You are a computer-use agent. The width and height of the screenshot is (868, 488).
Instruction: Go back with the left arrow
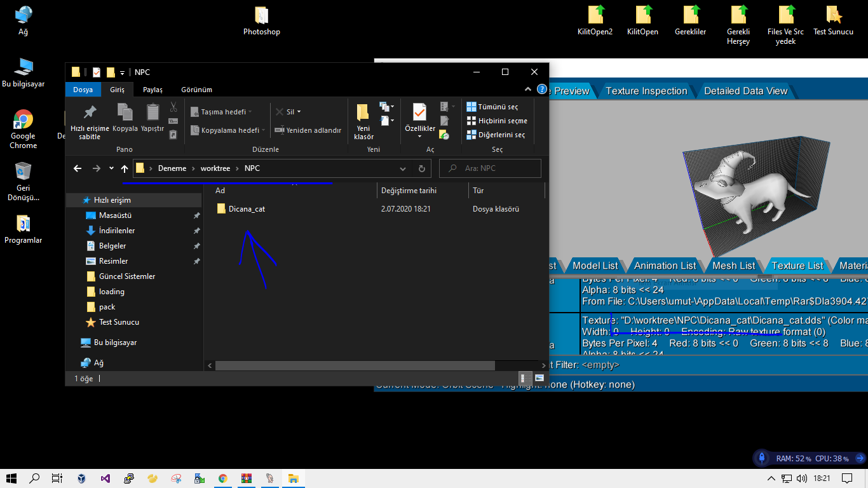click(x=78, y=168)
